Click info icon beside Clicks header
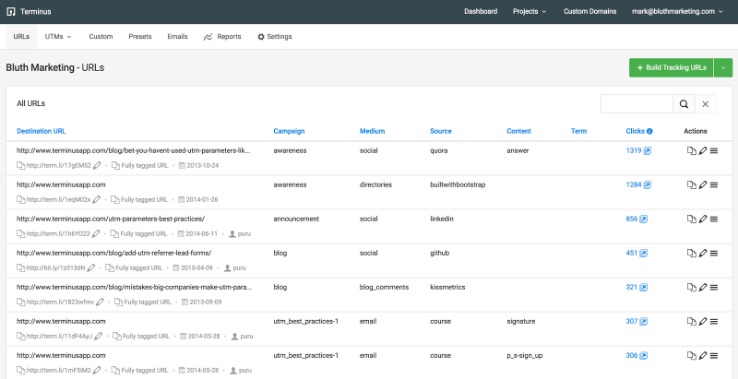 650,131
